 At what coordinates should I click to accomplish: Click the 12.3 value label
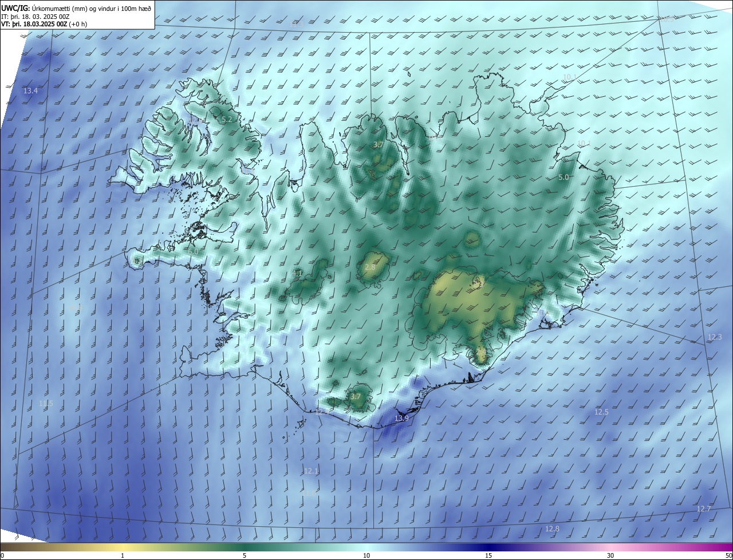tap(715, 337)
